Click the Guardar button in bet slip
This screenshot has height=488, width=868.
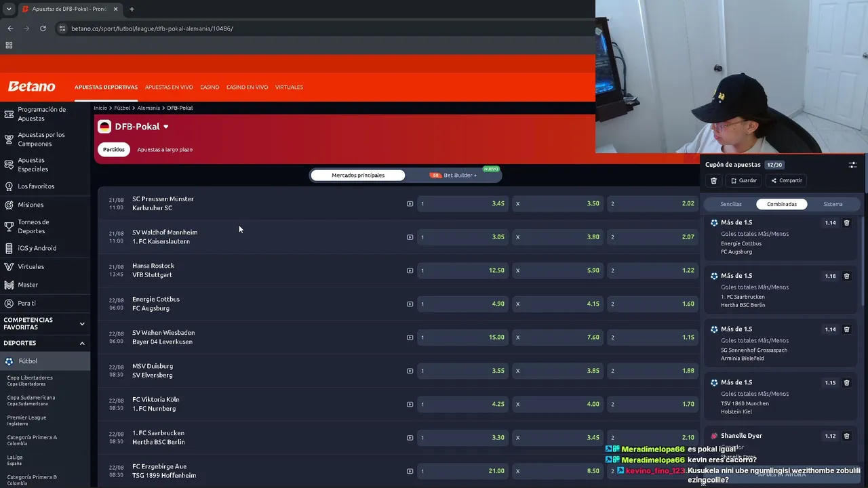743,181
